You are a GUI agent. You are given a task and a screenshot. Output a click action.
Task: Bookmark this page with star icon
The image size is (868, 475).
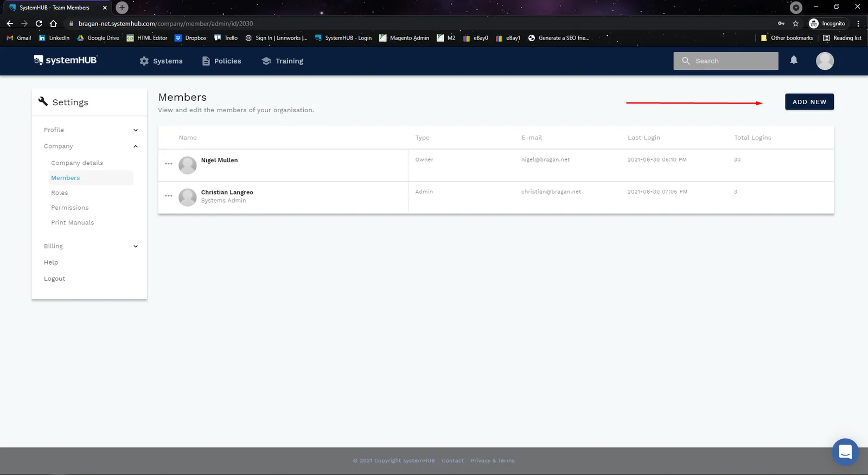pos(795,23)
